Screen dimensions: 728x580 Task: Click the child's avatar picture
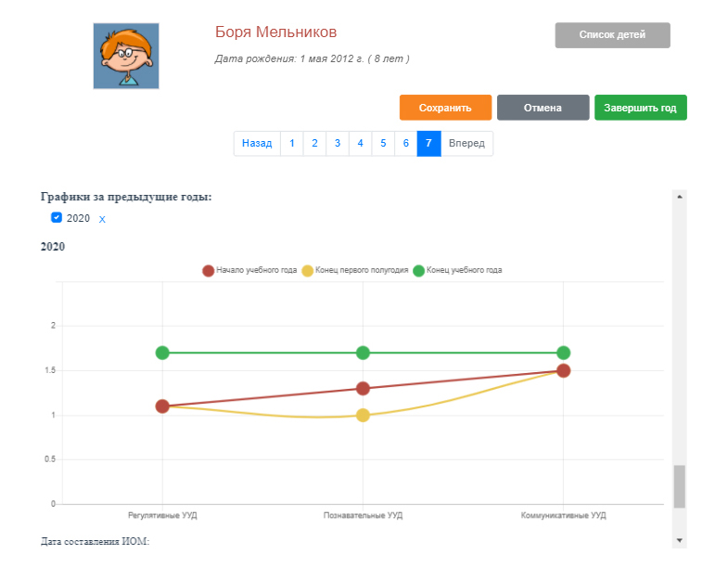(x=126, y=57)
